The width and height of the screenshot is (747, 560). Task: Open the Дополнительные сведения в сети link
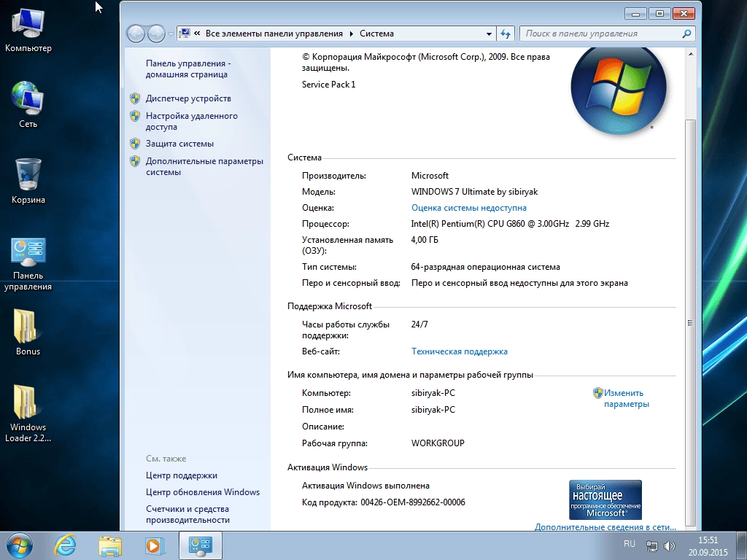tap(605, 526)
